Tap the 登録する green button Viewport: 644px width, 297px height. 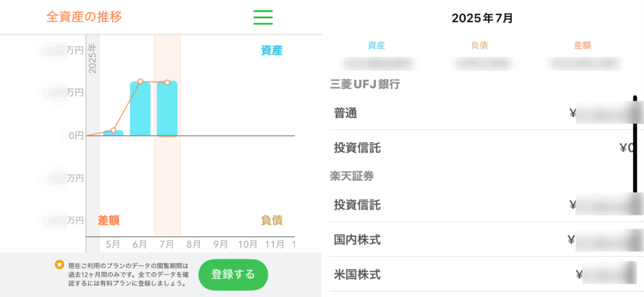coord(233,274)
